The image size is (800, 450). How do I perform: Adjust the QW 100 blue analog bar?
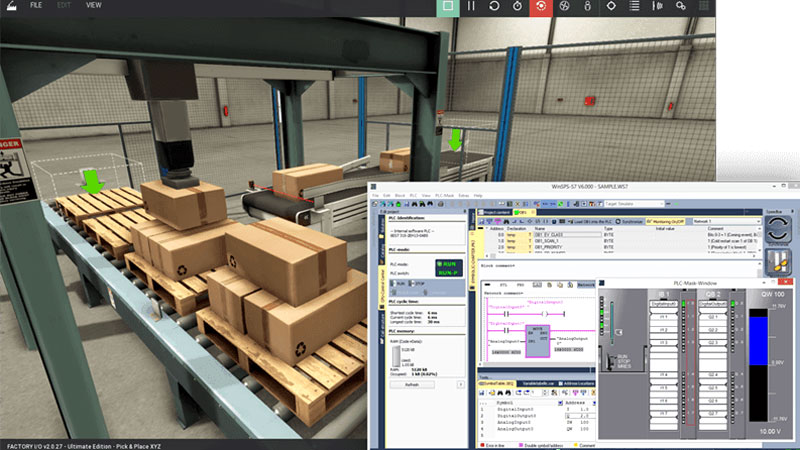coord(758,341)
